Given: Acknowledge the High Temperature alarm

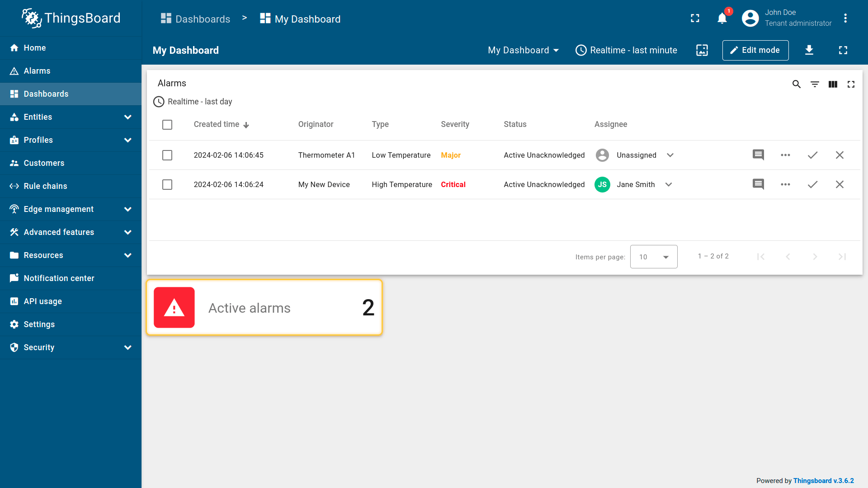Looking at the screenshot, I should coord(812,184).
